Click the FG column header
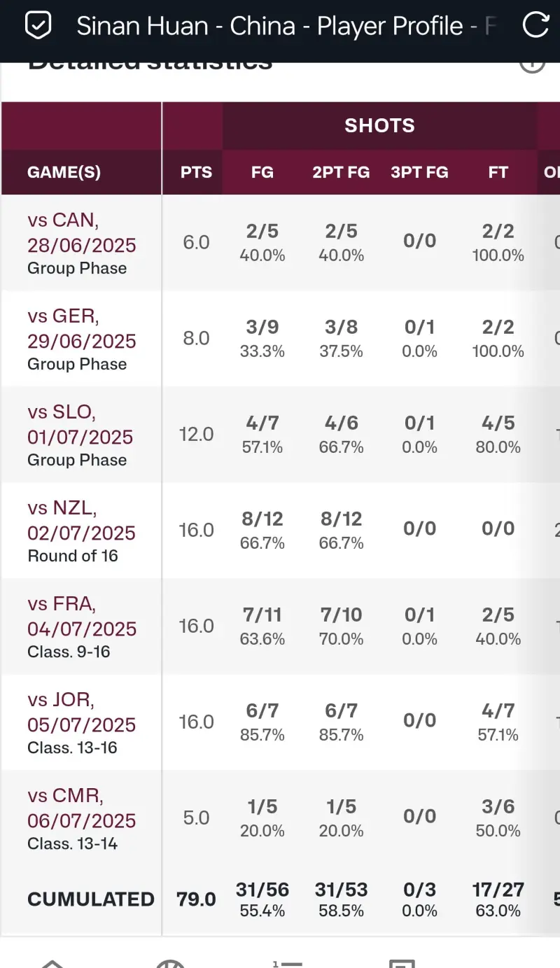Image resolution: width=560 pixels, height=968 pixels. tap(262, 172)
